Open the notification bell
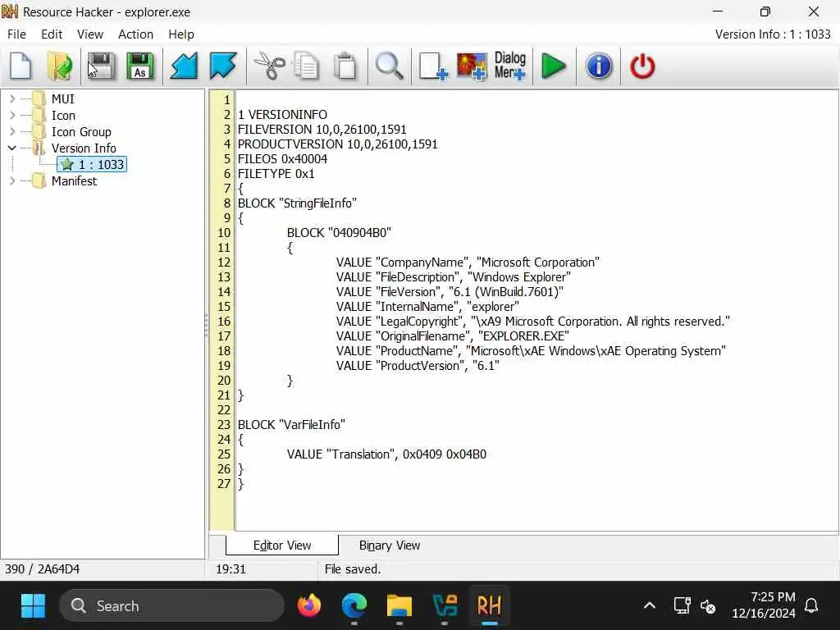The height and width of the screenshot is (630, 840). (811, 606)
